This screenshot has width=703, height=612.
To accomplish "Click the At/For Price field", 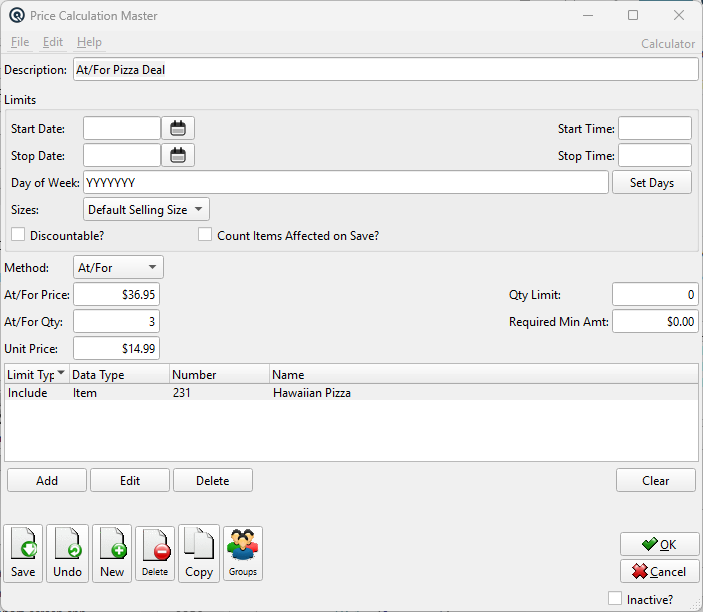I will point(117,295).
